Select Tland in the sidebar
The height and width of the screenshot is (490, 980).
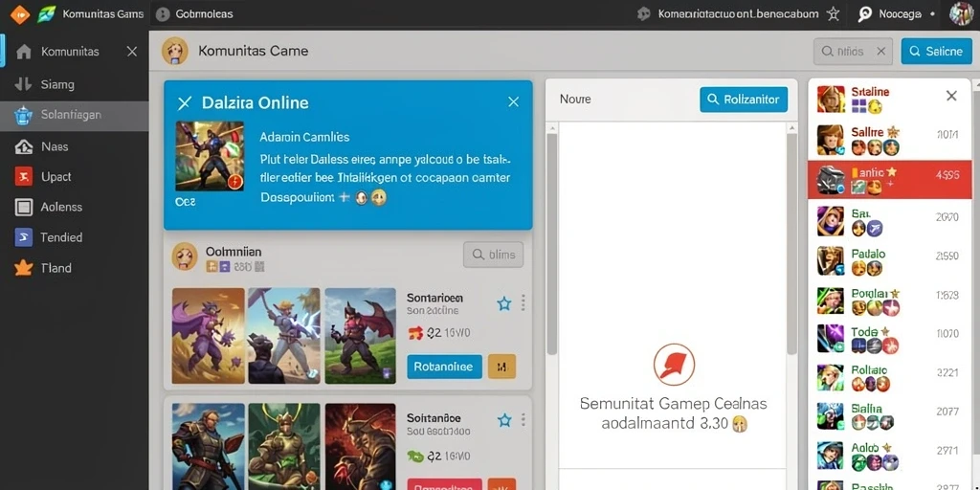75,268
